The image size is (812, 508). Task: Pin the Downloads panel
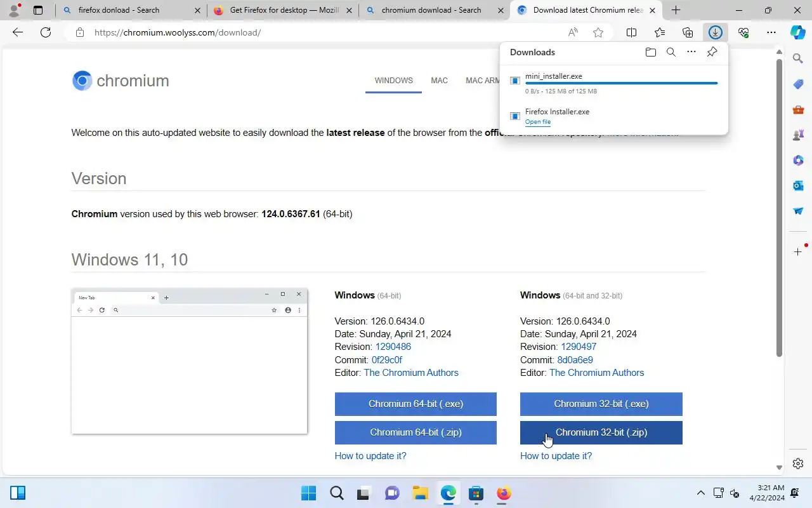pos(712,52)
